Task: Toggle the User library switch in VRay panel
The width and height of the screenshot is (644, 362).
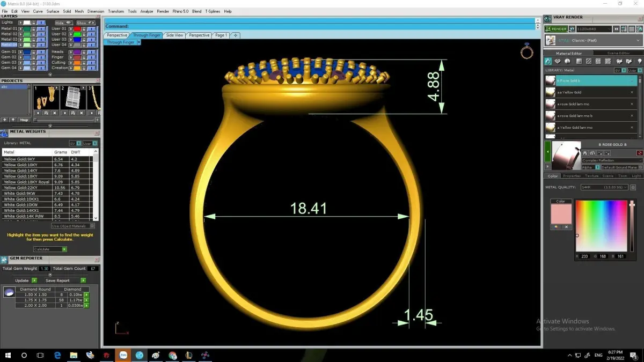Action: tap(634, 70)
